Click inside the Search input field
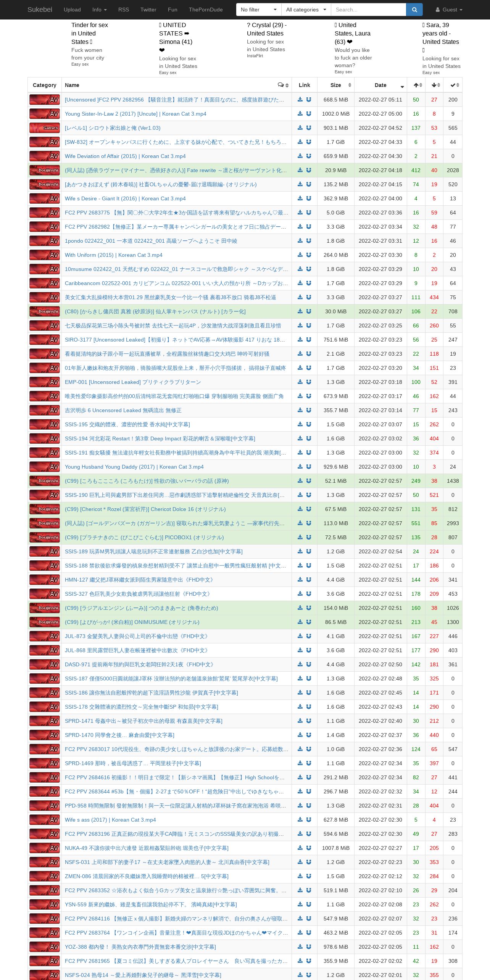490x980 pixels. (x=368, y=10)
